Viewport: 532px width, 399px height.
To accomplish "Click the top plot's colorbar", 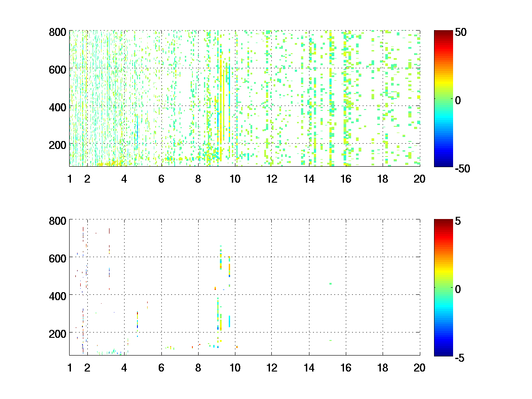I will [x=443, y=98].
